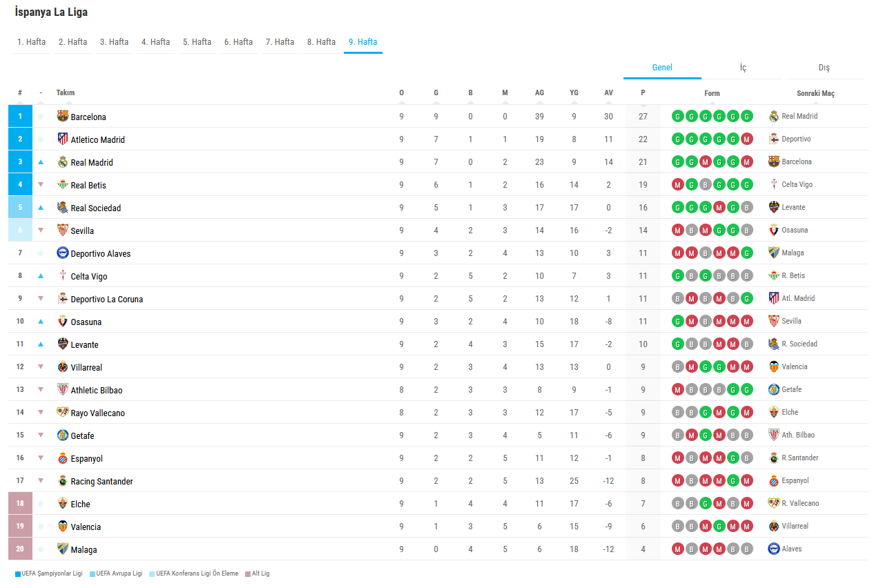Click the UEFA Konferans Ligi Ön Eleme legend text
Screen dimensions: 872x588
click(197, 574)
